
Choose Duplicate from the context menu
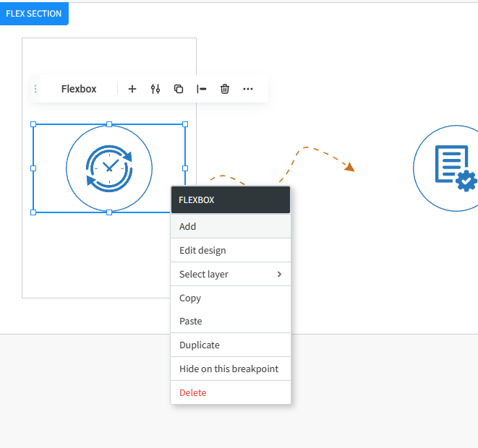pyautogui.click(x=231, y=345)
